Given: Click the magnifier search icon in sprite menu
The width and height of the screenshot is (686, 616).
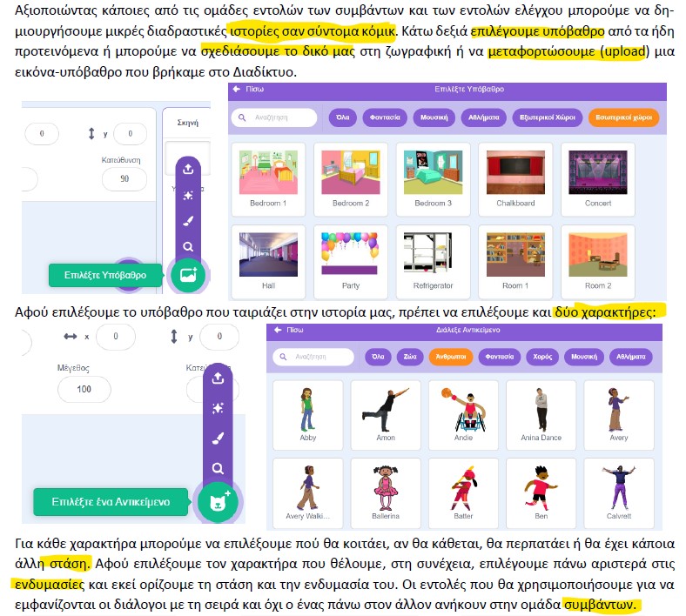Looking at the screenshot, I should coord(218,469).
